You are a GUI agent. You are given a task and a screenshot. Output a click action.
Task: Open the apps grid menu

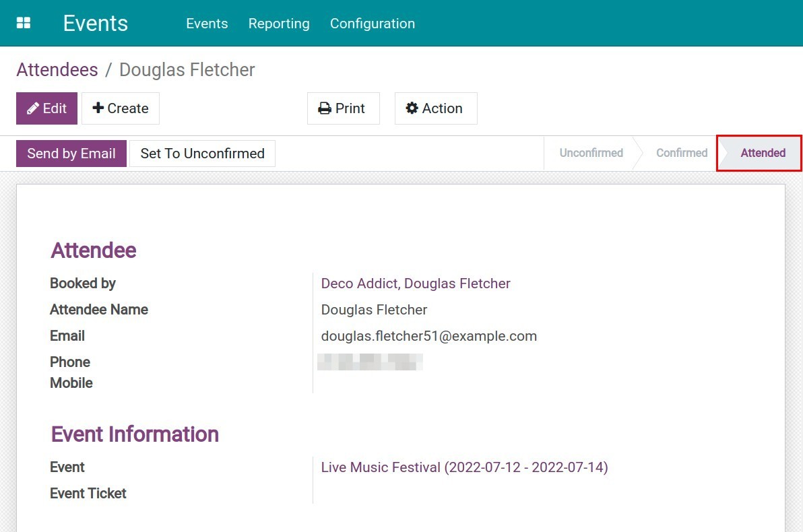24,23
